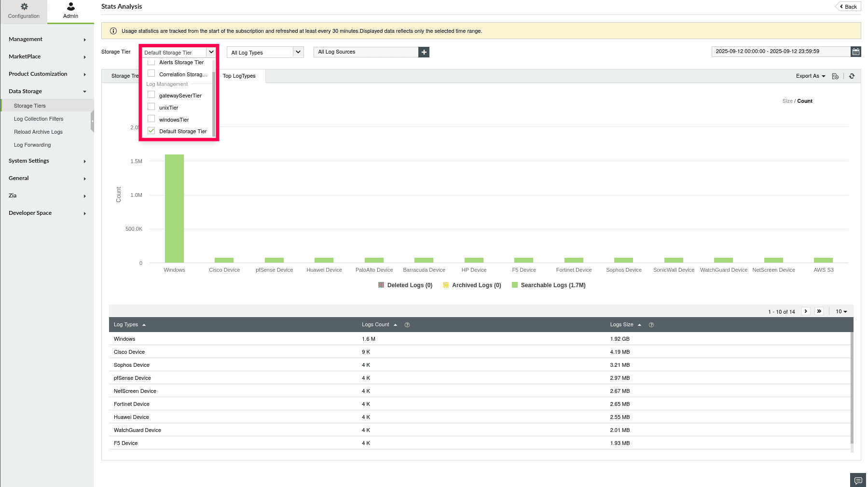
Task: Collapse the Data Storage menu
Action: point(47,91)
